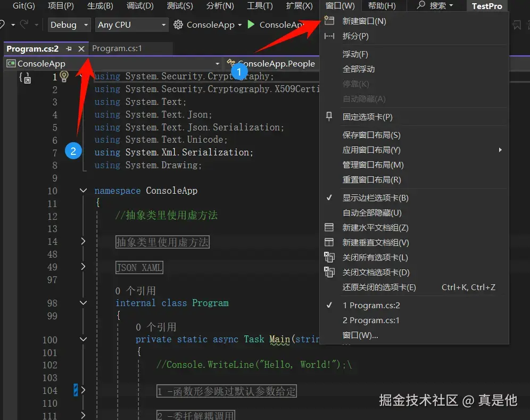
Task: Click the braces document icon at line 1
Action: click(x=25, y=77)
